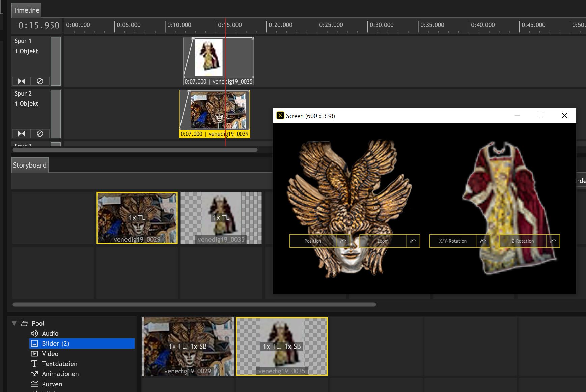The width and height of the screenshot is (586, 392).
Task: Switch to the Storyboard tab
Action: tap(30, 165)
